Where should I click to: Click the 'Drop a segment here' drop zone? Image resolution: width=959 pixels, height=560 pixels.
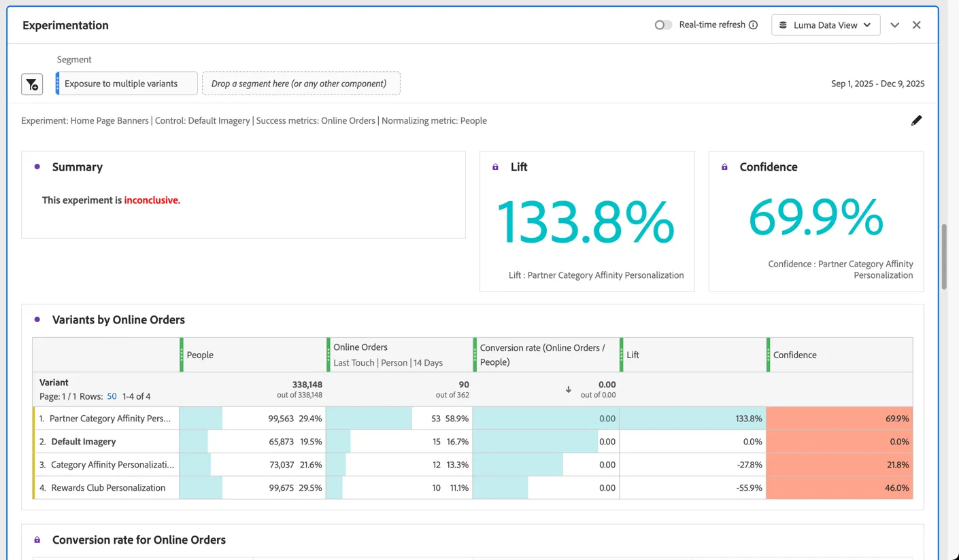(x=301, y=84)
